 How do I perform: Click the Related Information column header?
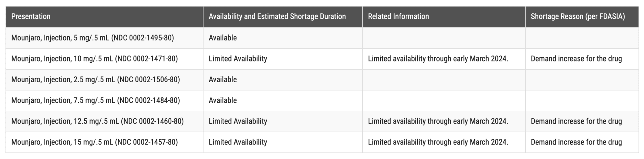pos(398,17)
